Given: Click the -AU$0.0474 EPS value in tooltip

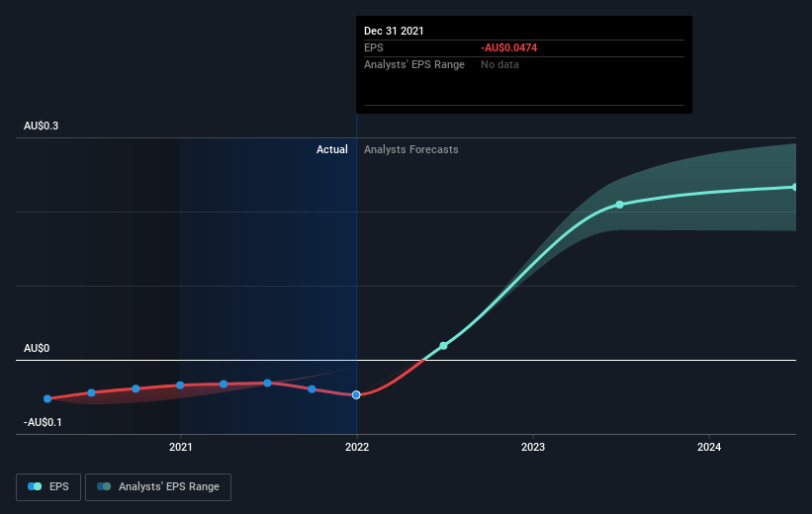Looking at the screenshot, I should coord(509,47).
